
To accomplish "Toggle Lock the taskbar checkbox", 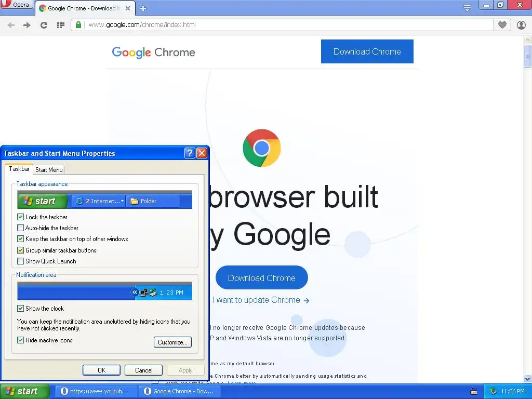I will coord(20,217).
